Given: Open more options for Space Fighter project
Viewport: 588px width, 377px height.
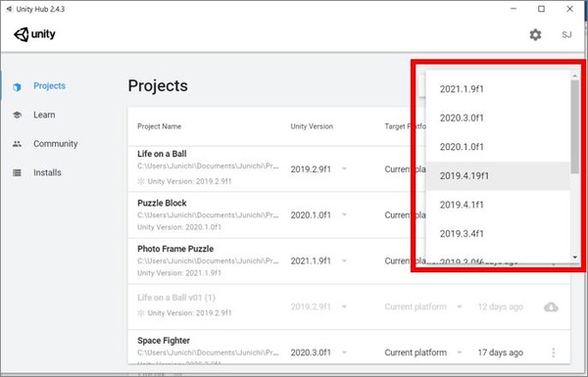Looking at the screenshot, I should click(x=554, y=353).
